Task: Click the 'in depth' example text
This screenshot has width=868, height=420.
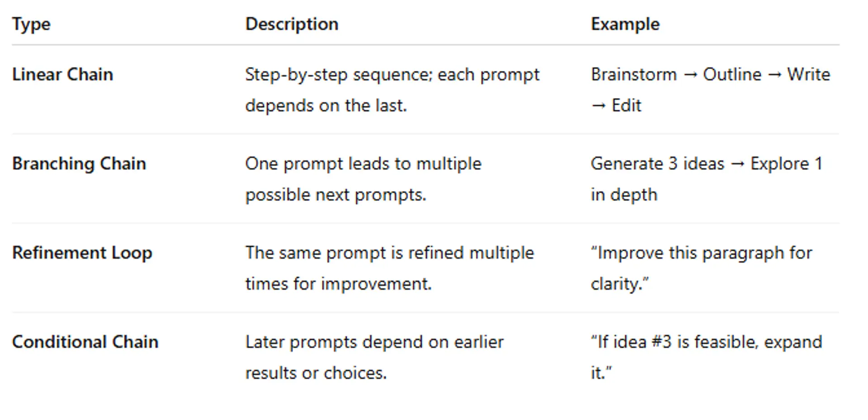Action: click(624, 195)
